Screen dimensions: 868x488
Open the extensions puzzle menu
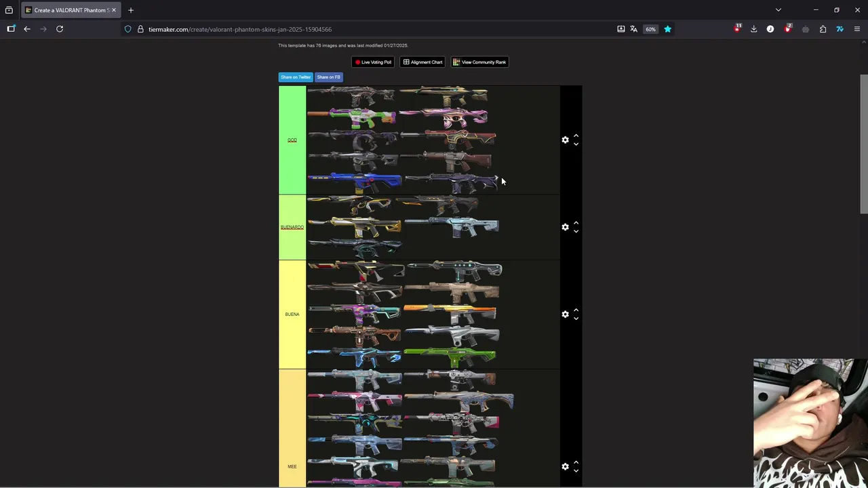point(823,29)
